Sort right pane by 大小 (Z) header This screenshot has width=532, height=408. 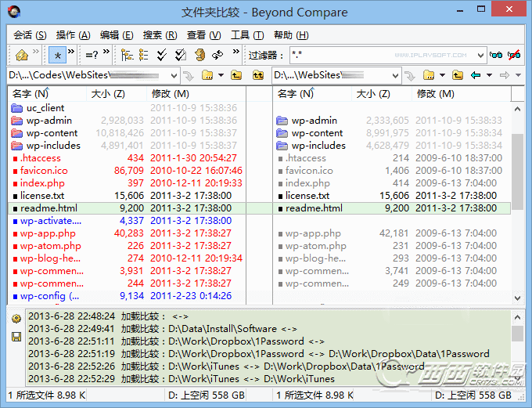382,94
